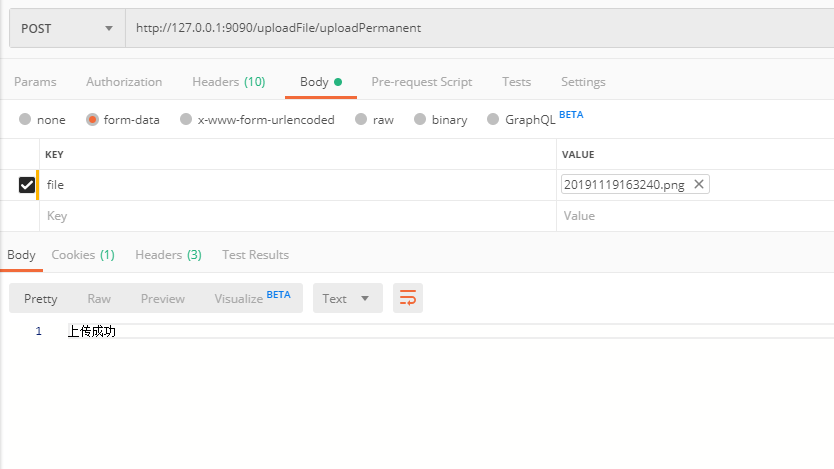Open the Authorization tab
834x469 pixels.
tap(124, 82)
